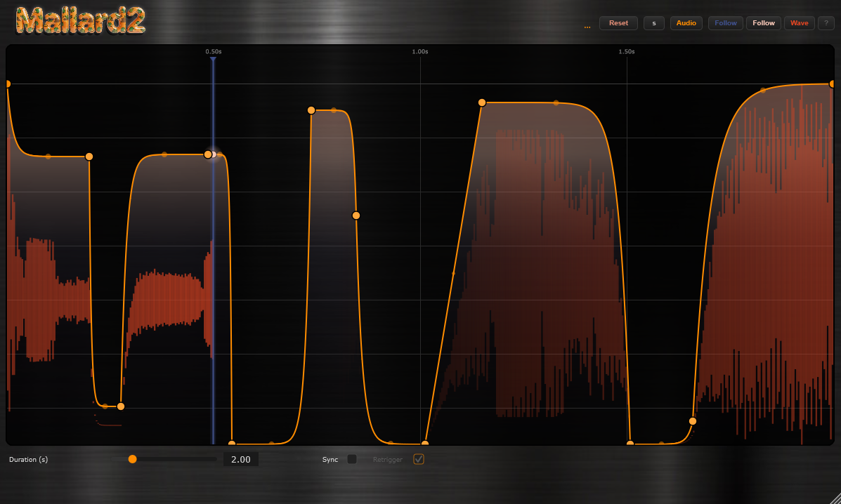Viewport: 841px width, 504px height.
Task: Toggle the red Wave display button
Action: coord(799,23)
